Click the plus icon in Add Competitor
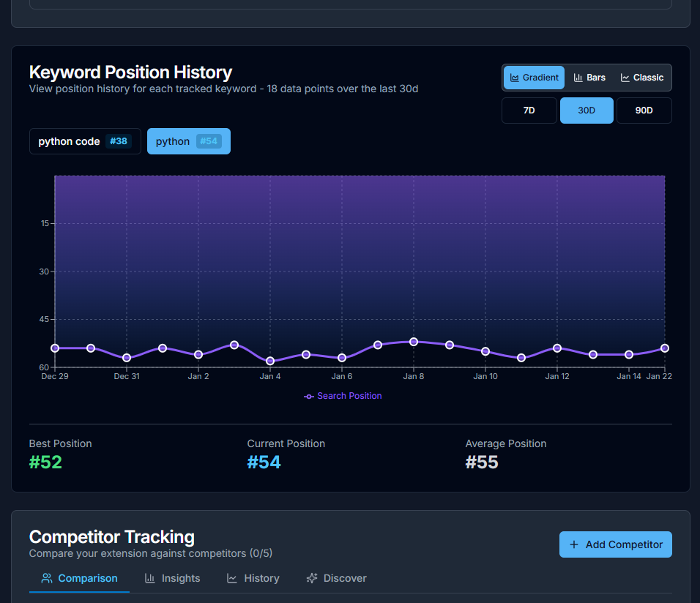 [574, 544]
